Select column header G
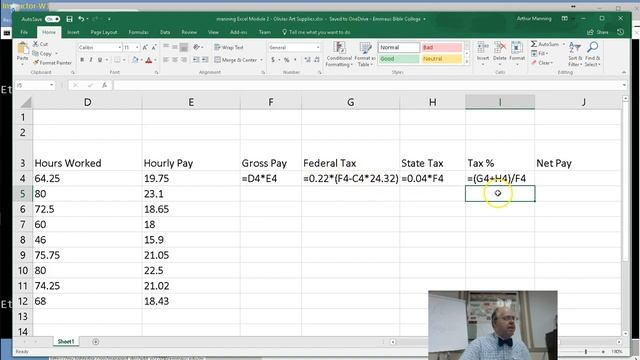The image size is (640, 360). (350, 102)
